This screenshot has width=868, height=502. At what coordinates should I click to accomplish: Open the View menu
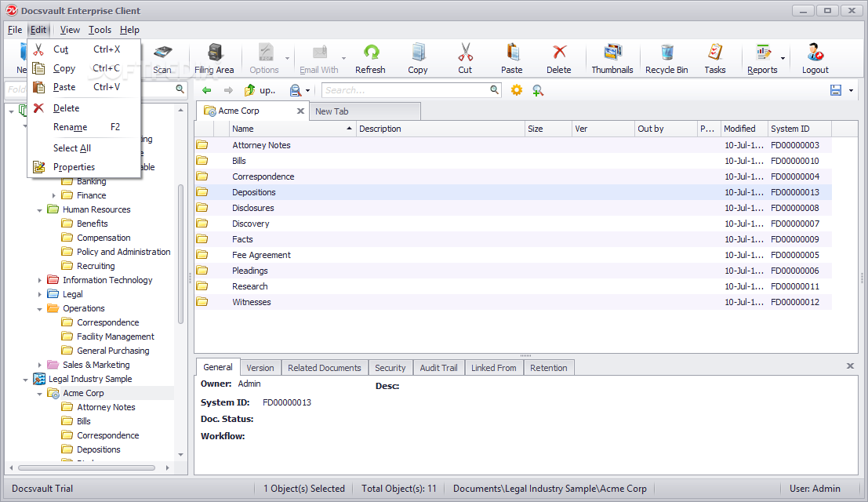click(70, 30)
